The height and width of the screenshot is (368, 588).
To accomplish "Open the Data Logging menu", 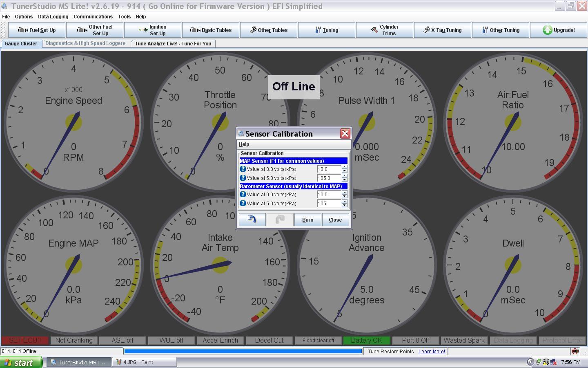I will point(53,17).
